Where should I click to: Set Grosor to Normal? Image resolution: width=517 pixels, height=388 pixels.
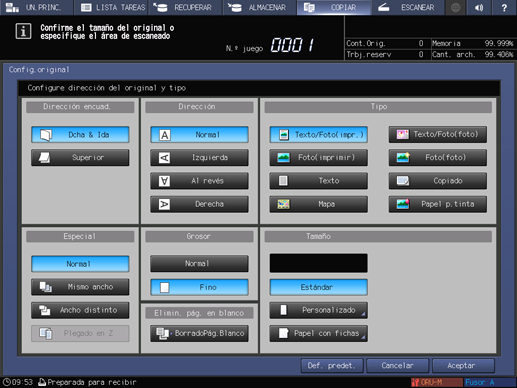click(x=199, y=264)
